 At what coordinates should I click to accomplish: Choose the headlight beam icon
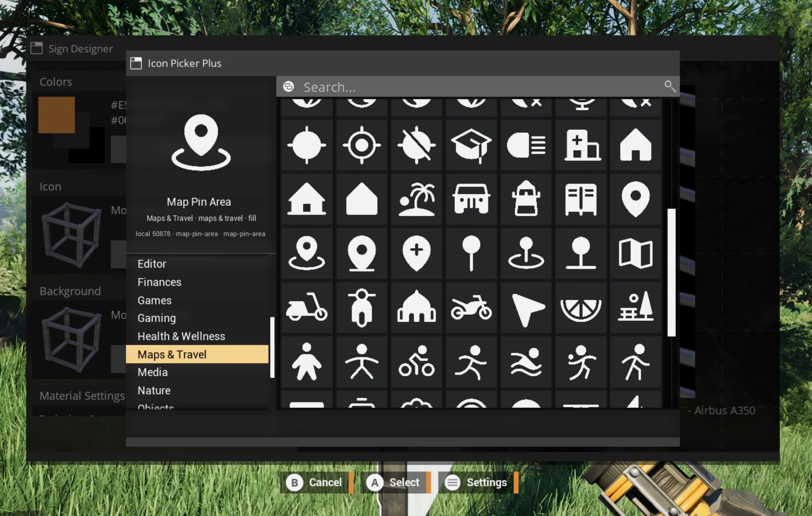click(526, 145)
